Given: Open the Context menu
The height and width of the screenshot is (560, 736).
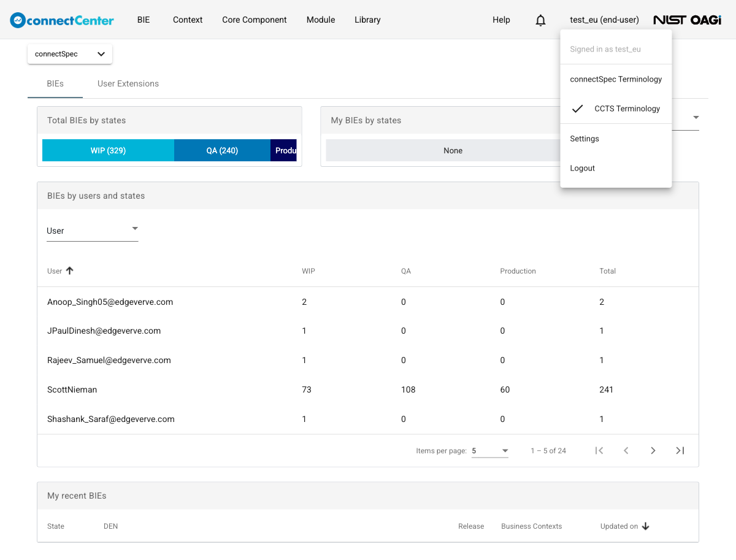Looking at the screenshot, I should [x=188, y=20].
